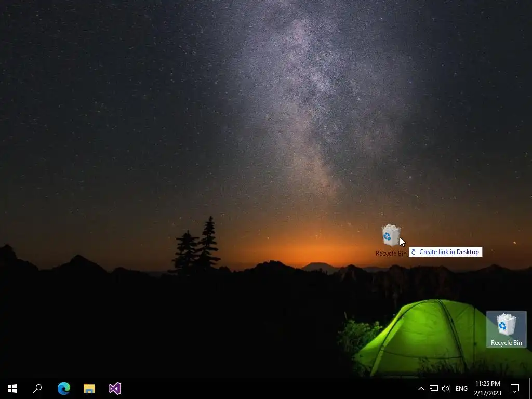Open the network status tray icon

(x=434, y=389)
